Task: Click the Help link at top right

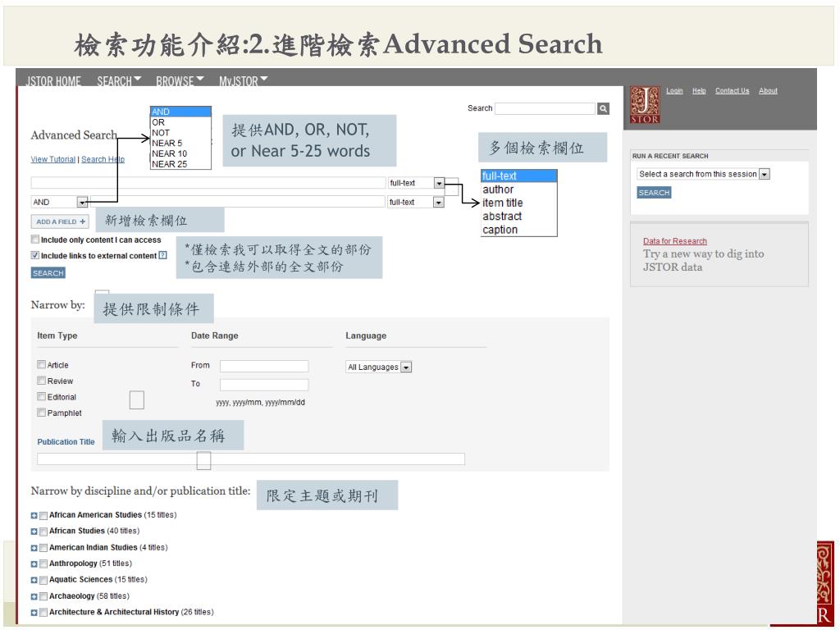Action: tap(699, 91)
